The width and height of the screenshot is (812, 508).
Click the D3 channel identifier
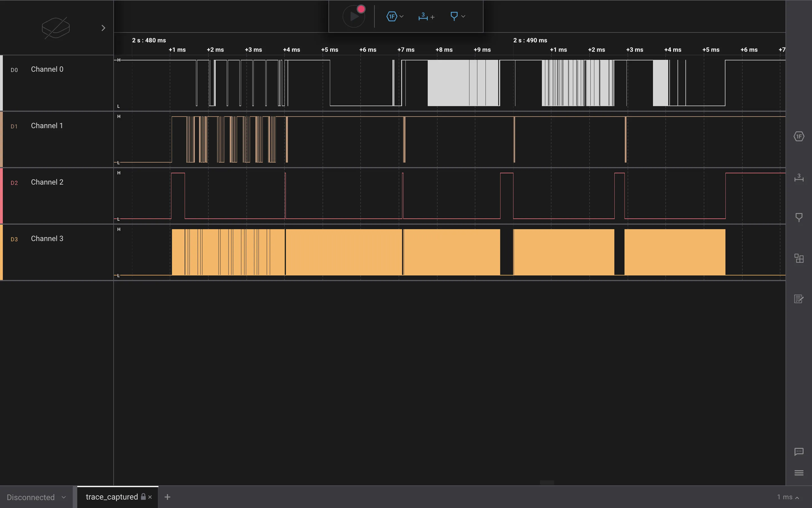[x=14, y=239]
